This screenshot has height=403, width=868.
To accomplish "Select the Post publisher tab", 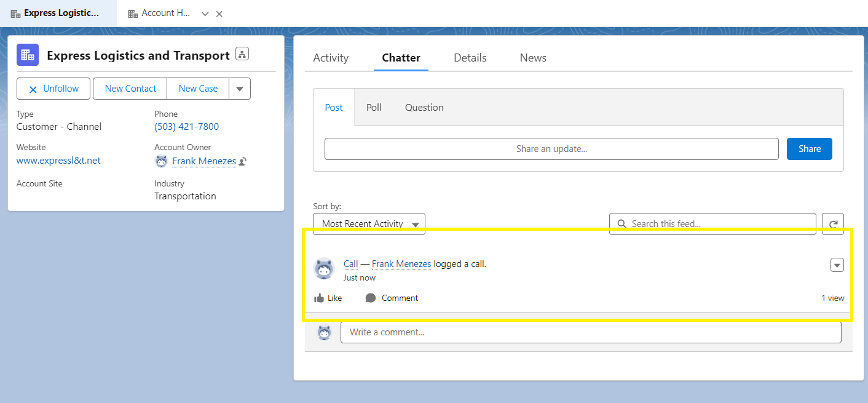I will tap(334, 108).
